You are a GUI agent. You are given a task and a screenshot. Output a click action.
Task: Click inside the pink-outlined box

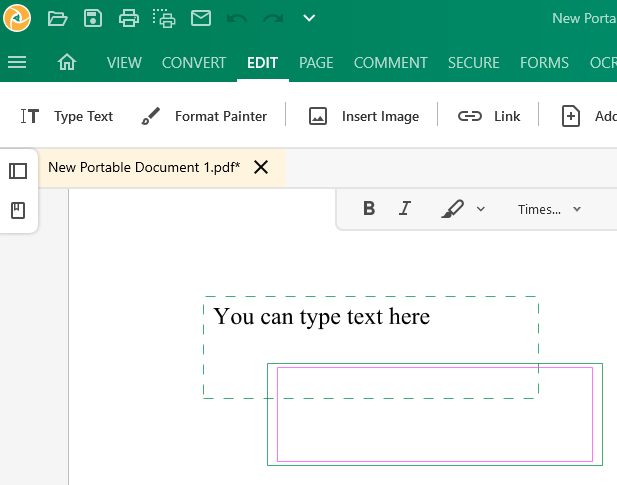435,414
